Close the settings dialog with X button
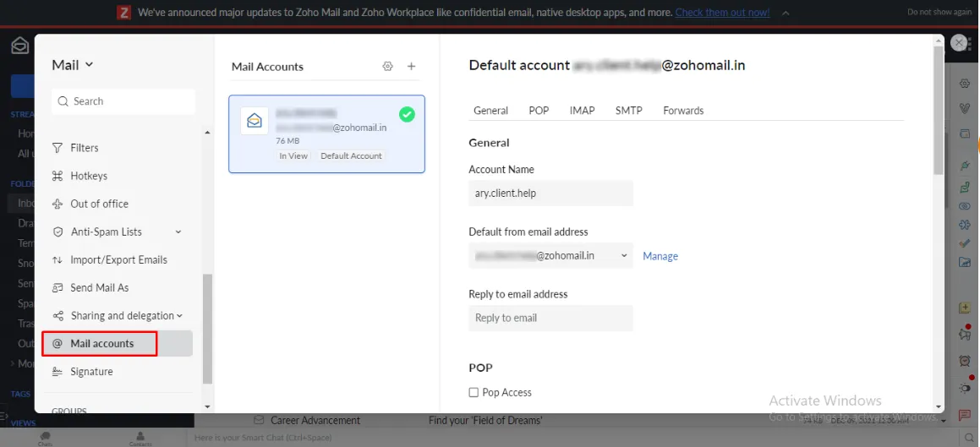The image size is (980, 447). point(959,43)
